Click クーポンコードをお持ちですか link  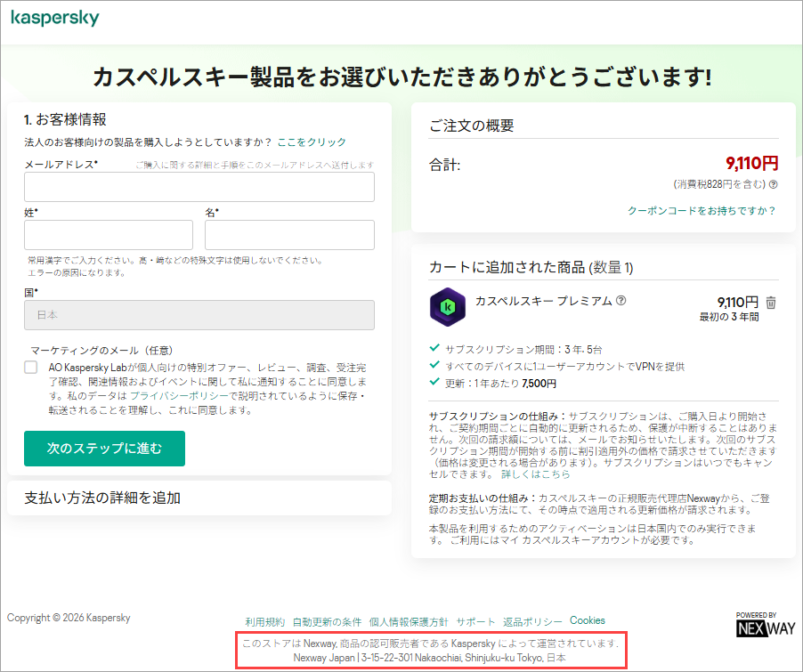pos(702,211)
